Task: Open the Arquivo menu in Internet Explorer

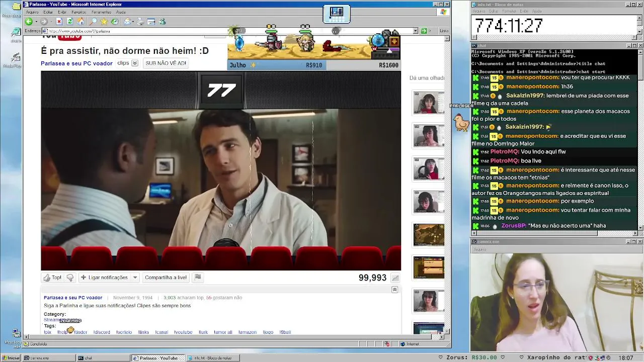Action: (32, 12)
